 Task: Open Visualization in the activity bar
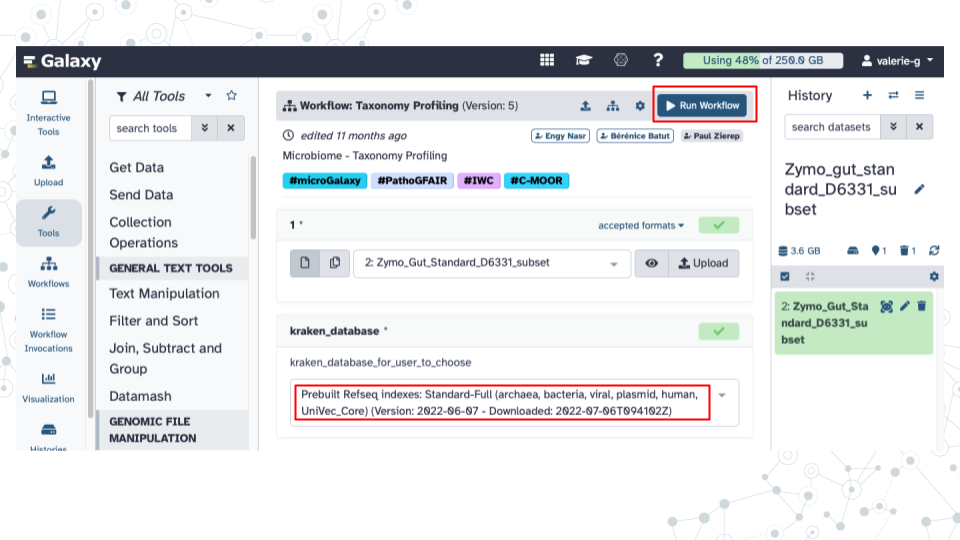tap(48, 386)
